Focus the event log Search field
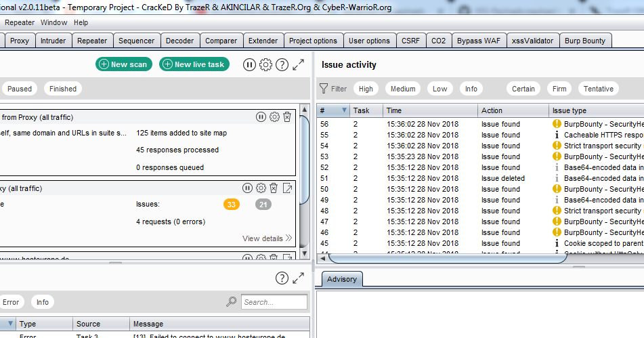This screenshot has width=644, height=338. 274,302
